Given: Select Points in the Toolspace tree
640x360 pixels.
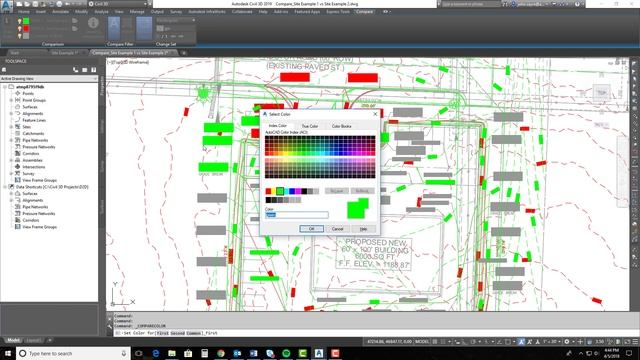Looking at the screenshot, I should pyautogui.click(x=28, y=93).
